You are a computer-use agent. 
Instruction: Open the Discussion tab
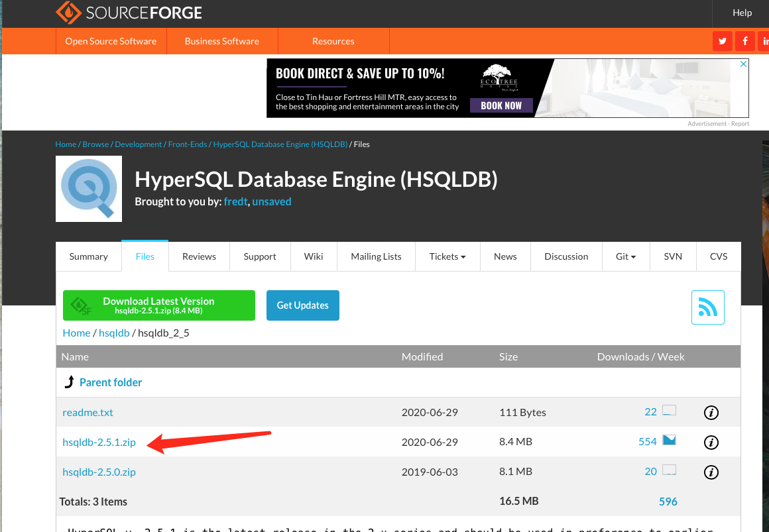click(566, 256)
